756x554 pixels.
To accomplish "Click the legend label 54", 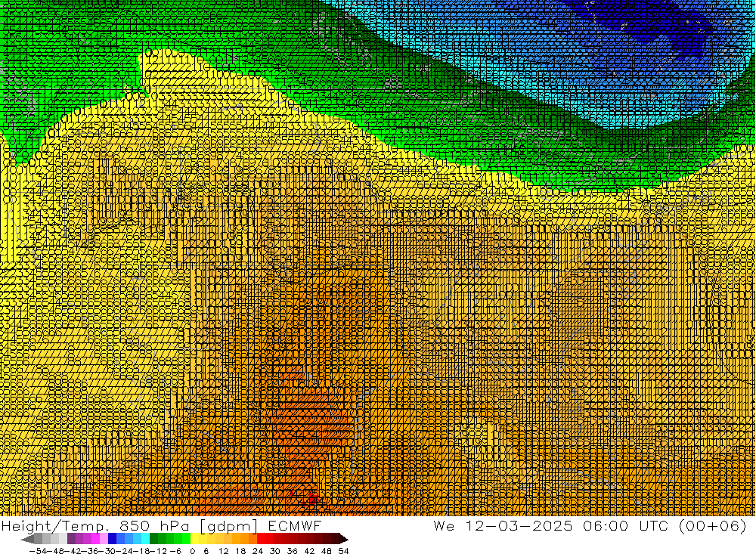I will coord(343,551).
